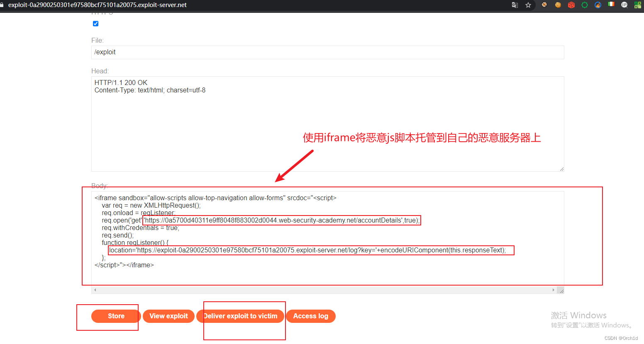Open the cookie editor extension icon

tap(558, 5)
